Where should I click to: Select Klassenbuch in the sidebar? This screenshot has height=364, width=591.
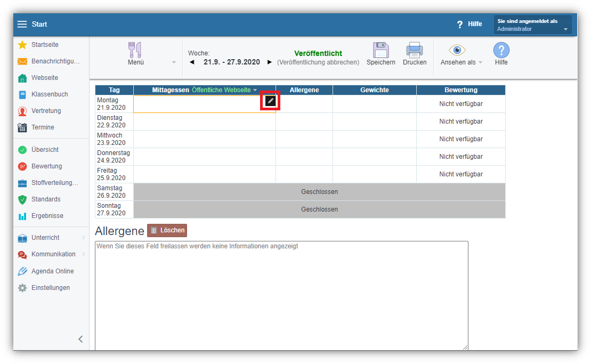pyautogui.click(x=50, y=94)
